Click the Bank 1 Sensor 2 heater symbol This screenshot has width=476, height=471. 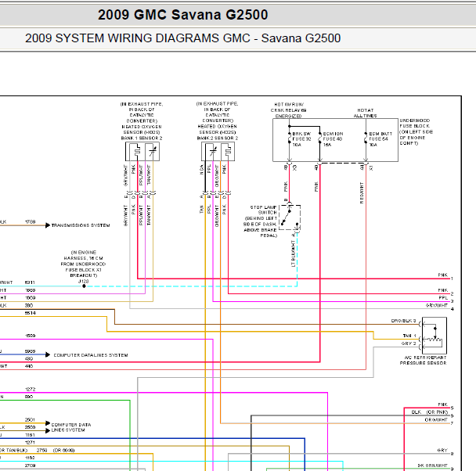pyautogui.click(x=137, y=151)
